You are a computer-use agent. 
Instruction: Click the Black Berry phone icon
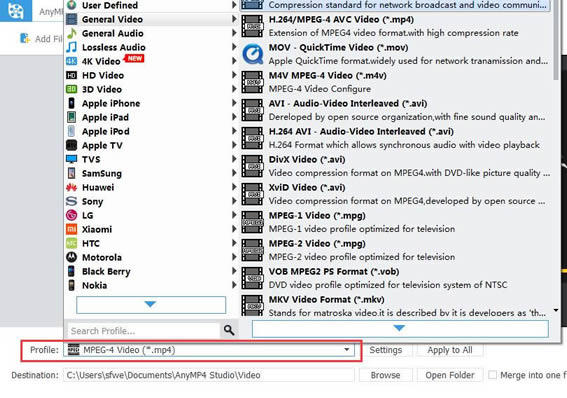(x=71, y=271)
